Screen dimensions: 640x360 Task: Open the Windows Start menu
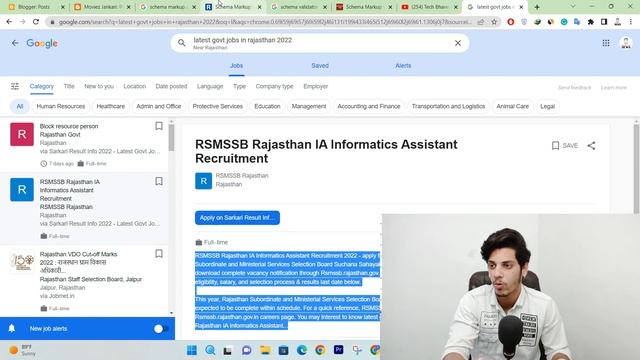tap(192, 350)
